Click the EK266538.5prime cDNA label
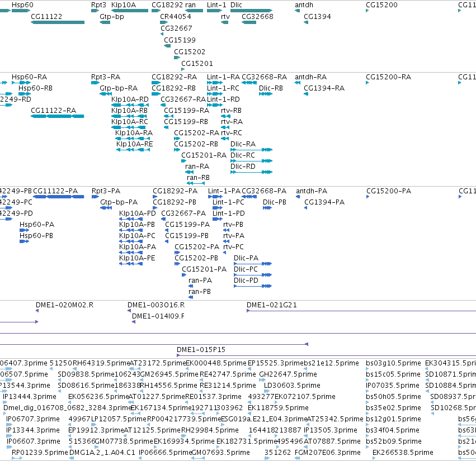This screenshot has width=476, height=461. [x=403, y=452]
